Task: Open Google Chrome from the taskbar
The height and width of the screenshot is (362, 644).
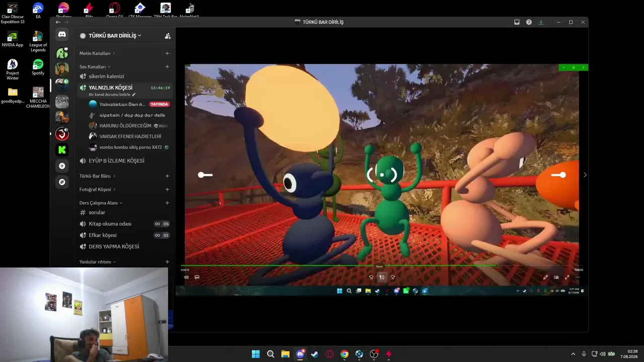Action: coord(344,354)
